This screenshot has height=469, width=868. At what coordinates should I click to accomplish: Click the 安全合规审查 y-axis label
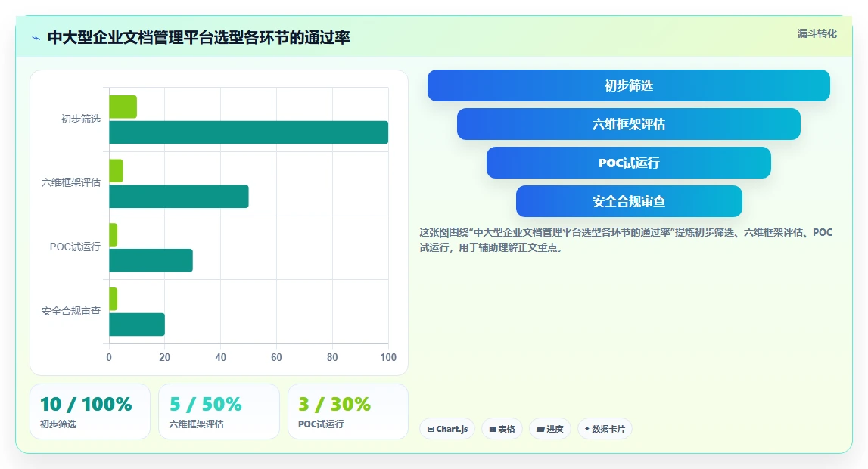71,312
